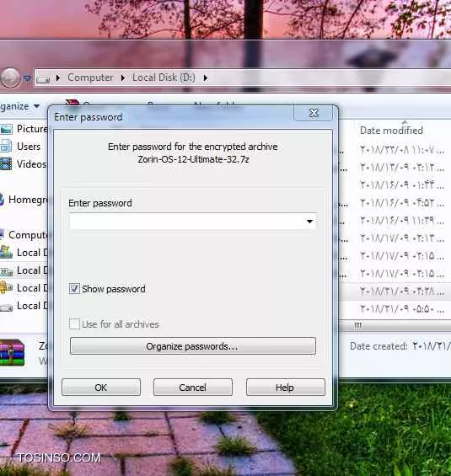Click Local Disk (D:) breadcrumb in Explorer

pos(164,78)
